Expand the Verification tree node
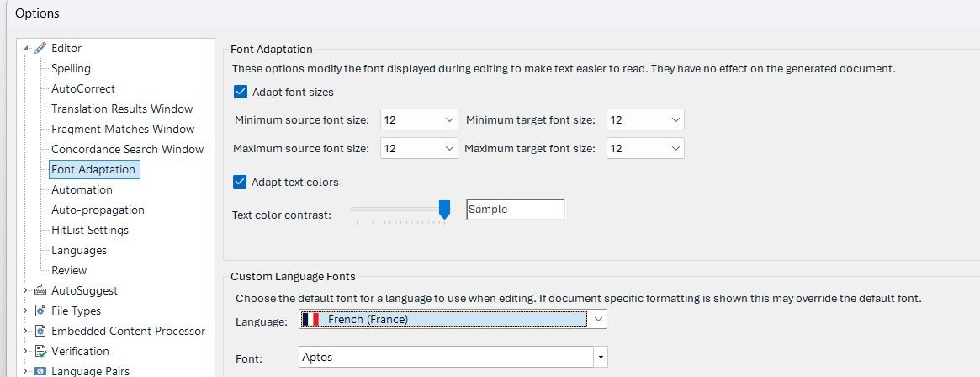The image size is (980, 377). tap(25, 352)
